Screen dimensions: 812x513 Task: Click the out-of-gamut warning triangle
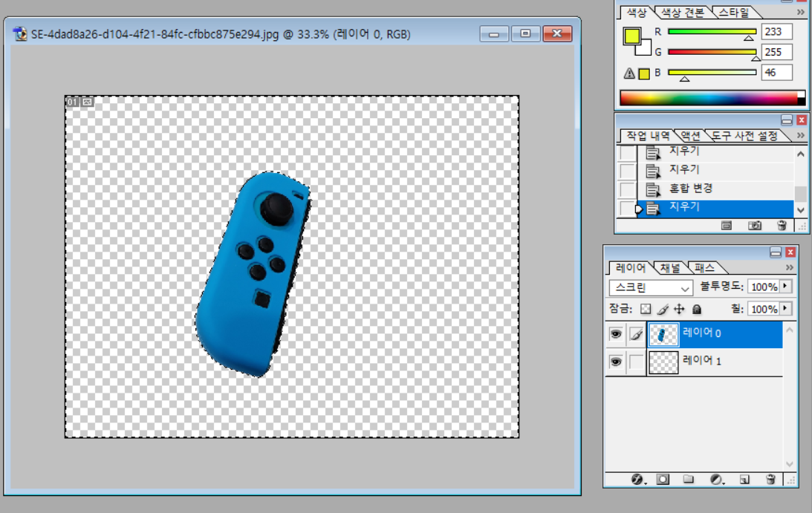point(629,73)
